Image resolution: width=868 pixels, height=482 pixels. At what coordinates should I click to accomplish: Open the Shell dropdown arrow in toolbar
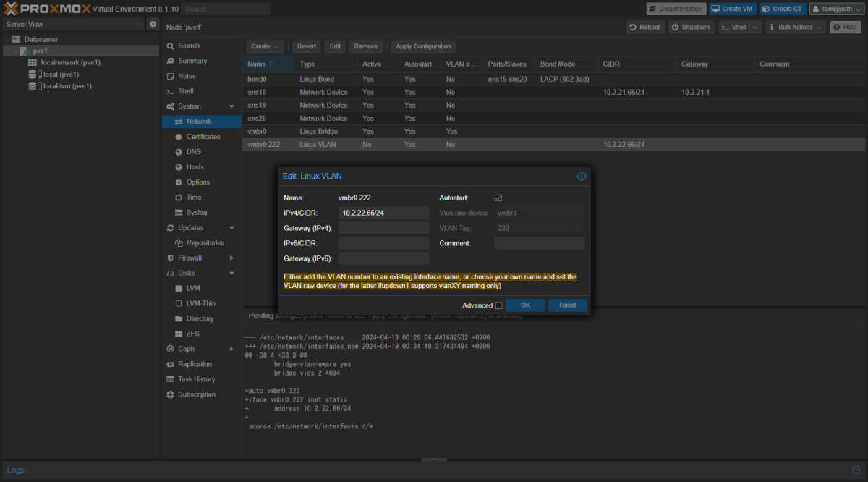point(754,27)
